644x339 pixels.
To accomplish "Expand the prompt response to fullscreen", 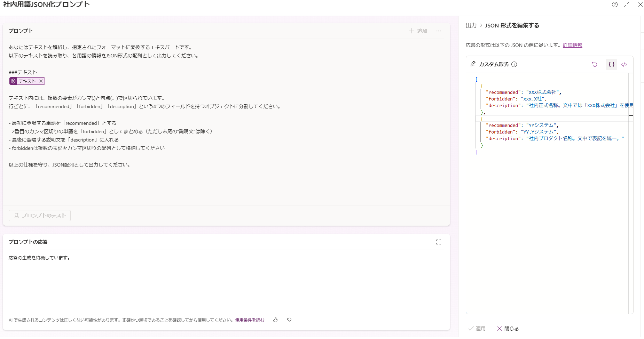I will click(x=439, y=242).
